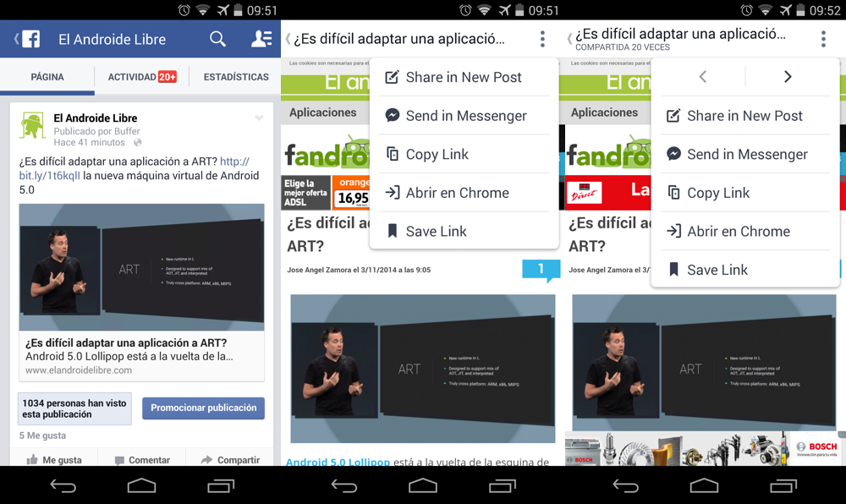This screenshot has width=846, height=504.
Task: Open the three-dot overflow menu in right screen
Action: pos(823,39)
